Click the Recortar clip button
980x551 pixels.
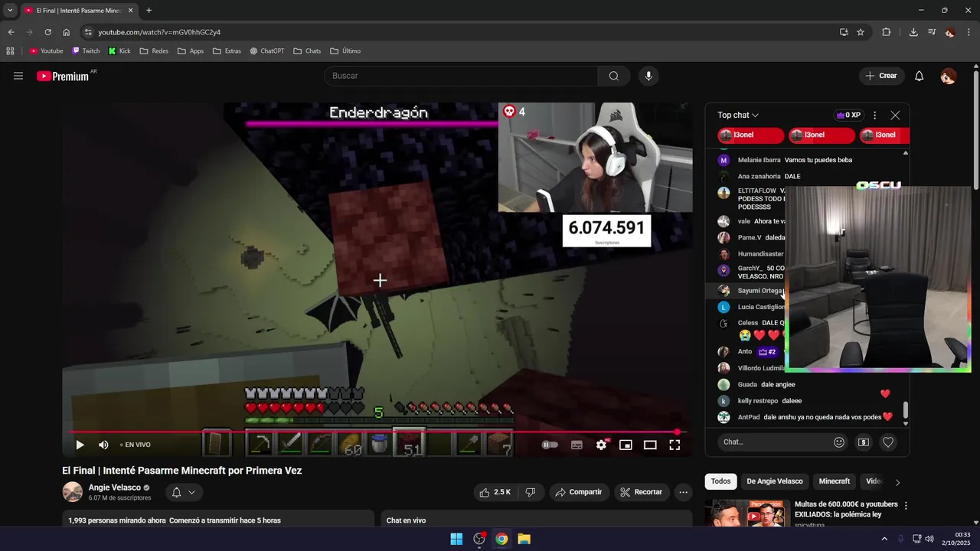coord(641,492)
